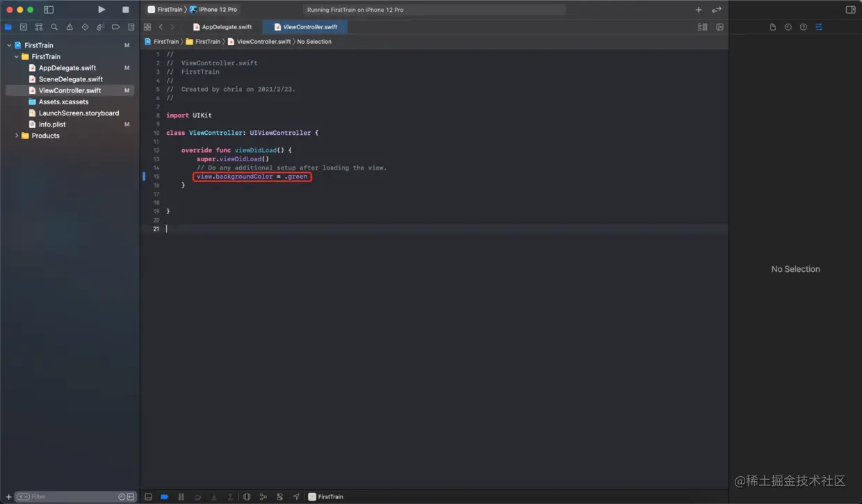Open environment overrides

(279, 497)
